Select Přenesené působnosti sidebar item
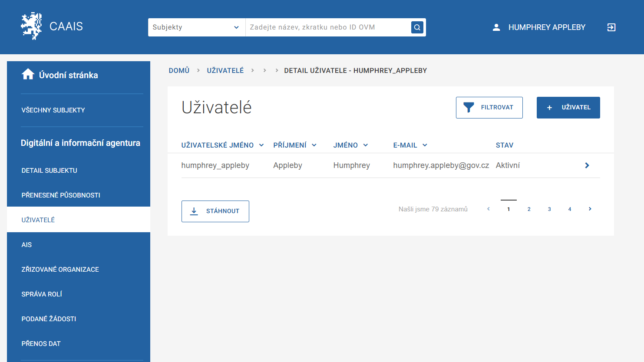The height and width of the screenshot is (362, 644). click(x=61, y=195)
